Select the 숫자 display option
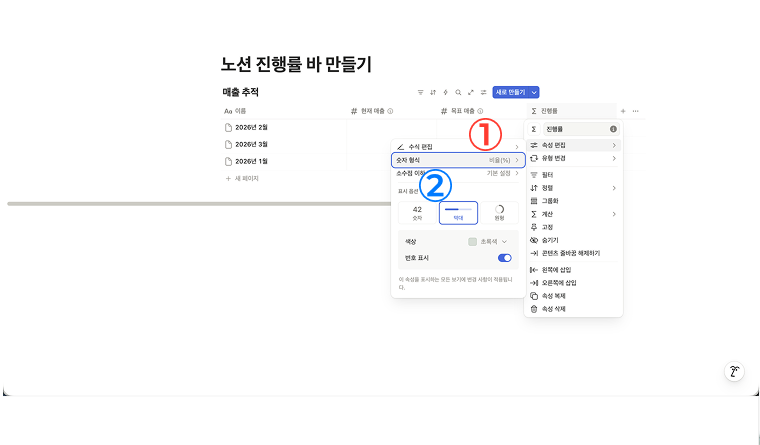 click(417, 213)
